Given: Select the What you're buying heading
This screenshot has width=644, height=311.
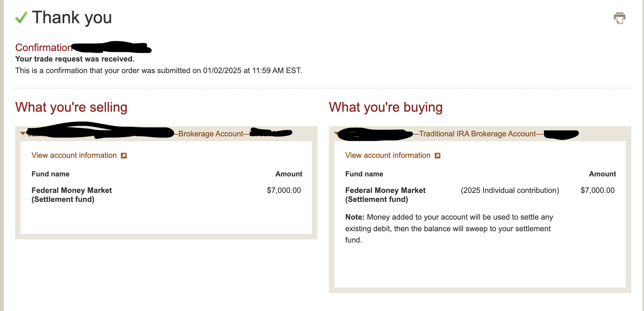Looking at the screenshot, I should 385,107.
